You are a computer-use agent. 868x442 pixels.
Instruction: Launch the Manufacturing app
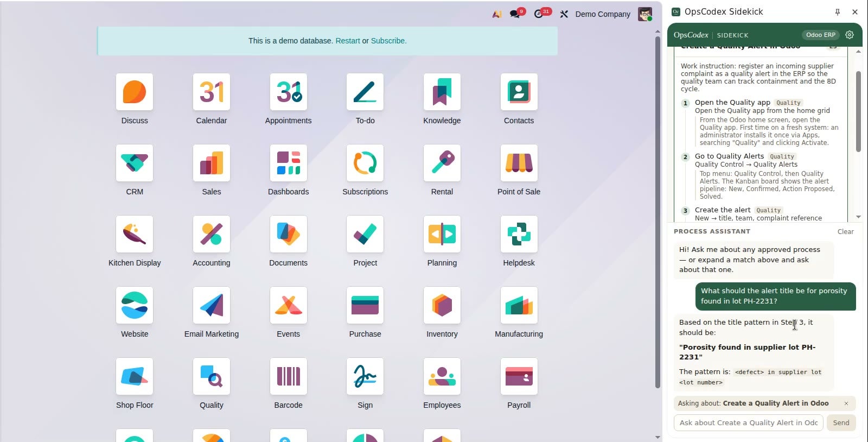pyautogui.click(x=519, y=305)
